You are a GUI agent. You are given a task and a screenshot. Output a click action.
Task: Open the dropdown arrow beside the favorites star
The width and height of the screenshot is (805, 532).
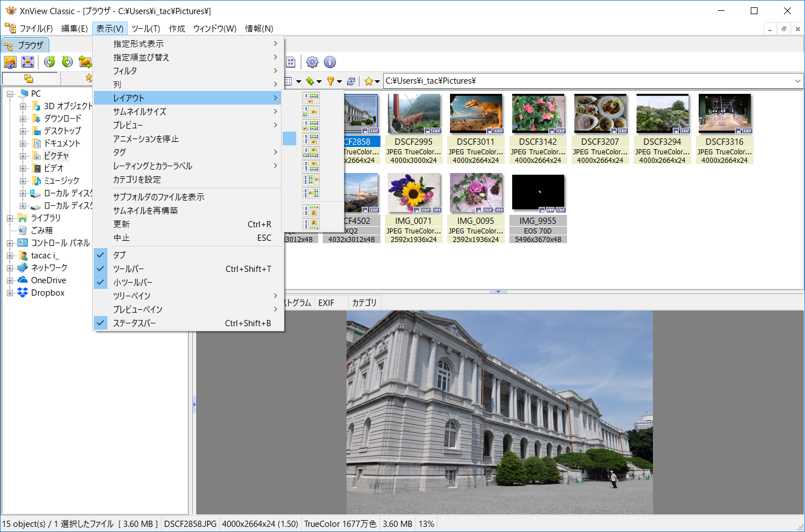377,82
